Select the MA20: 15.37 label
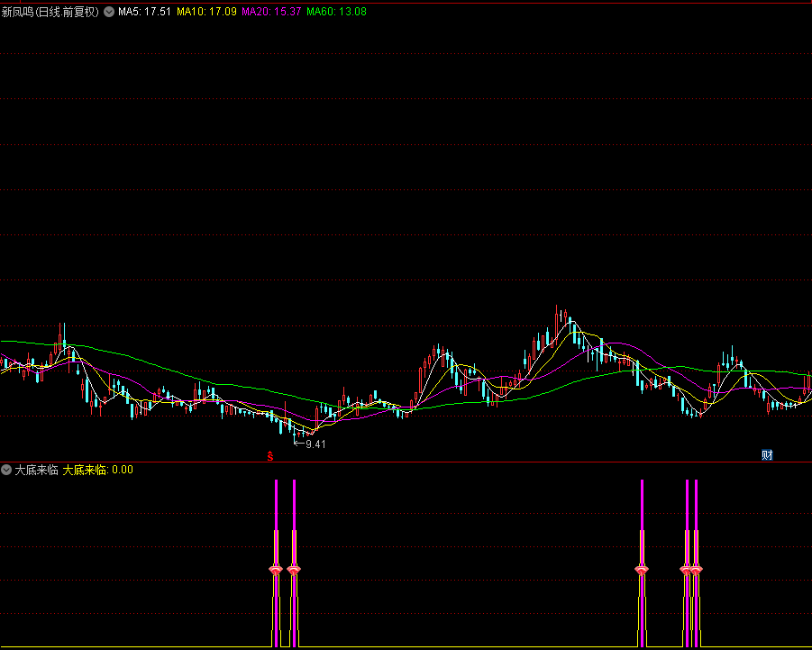The width and height of the screenshot is (812, 650). 271,12
